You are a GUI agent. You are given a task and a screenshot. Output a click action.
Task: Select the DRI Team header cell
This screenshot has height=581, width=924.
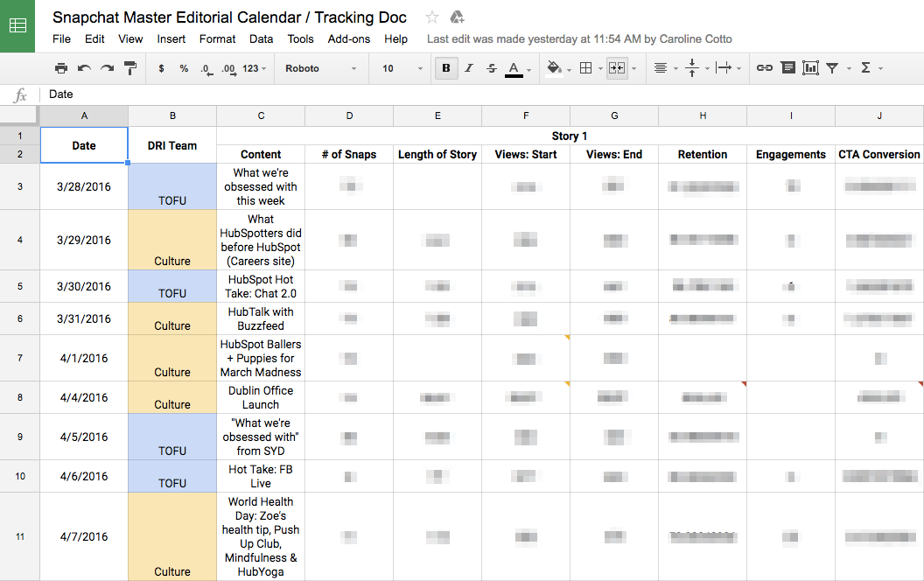pos(172,145)
